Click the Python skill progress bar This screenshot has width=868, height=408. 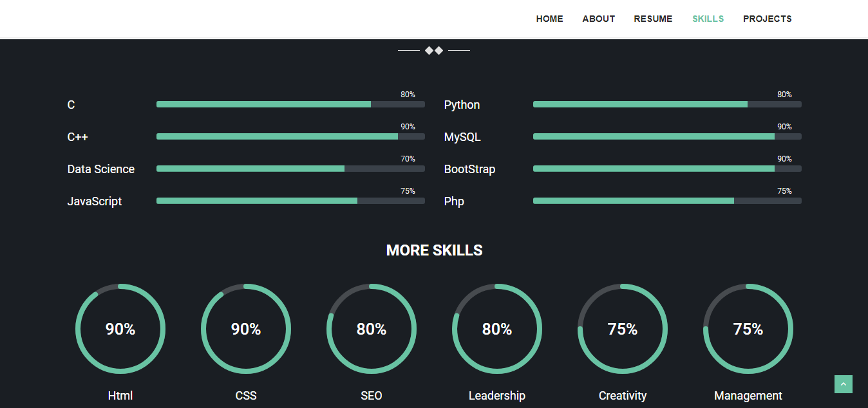pos(667,104)
